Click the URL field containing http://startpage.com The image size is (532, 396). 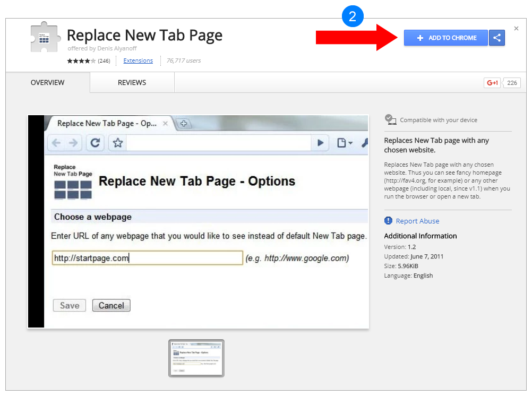pos(147,259)
